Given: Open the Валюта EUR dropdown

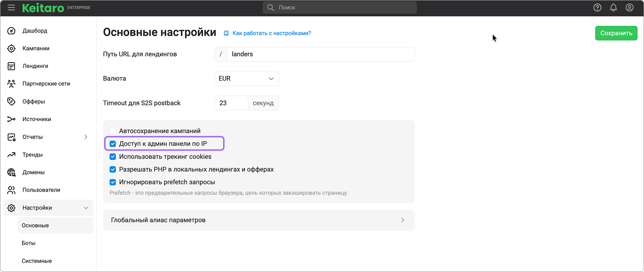Looking at the screenshot, I should (246, 79).
